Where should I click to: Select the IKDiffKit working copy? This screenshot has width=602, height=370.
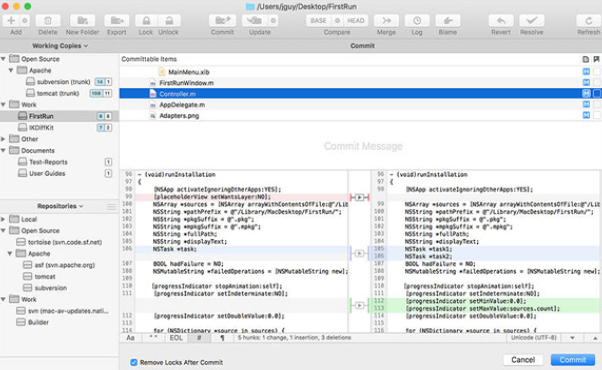(x=59, y=127)
